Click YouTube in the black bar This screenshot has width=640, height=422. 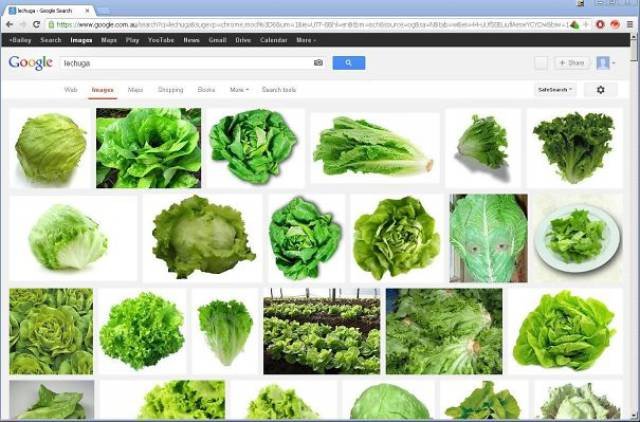(x=161, y=40)
